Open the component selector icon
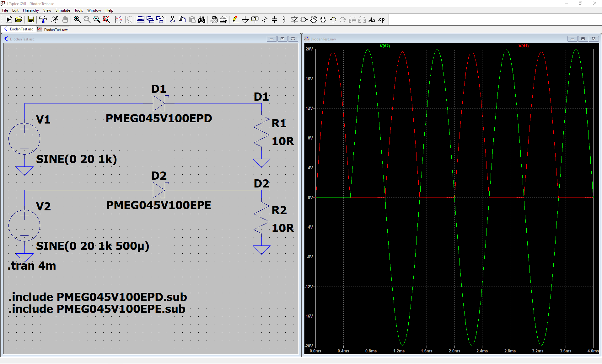602x364 pixels. [303, 19]
